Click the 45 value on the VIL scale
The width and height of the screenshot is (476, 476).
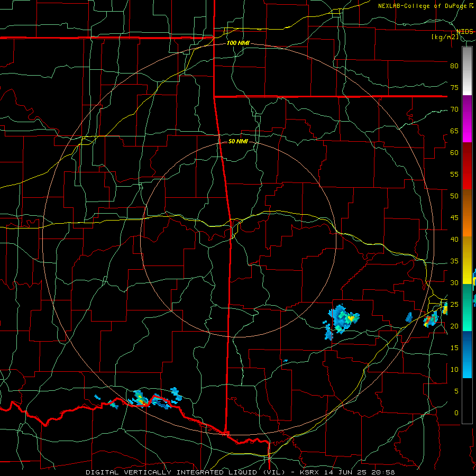pos(454,218)
